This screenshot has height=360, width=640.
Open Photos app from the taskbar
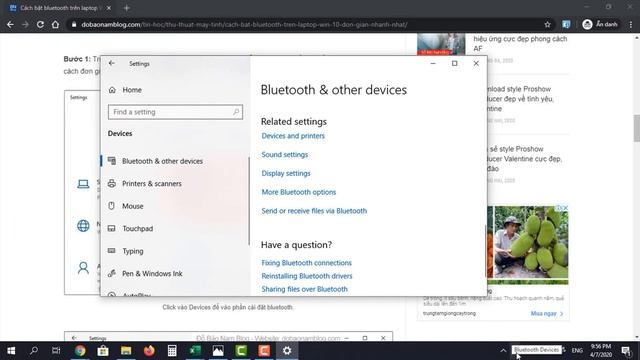click(x=218, y=351)
